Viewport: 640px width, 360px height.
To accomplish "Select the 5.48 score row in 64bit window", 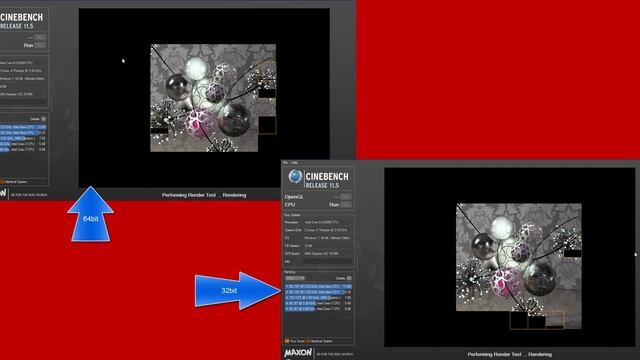I will click(23, 144).
